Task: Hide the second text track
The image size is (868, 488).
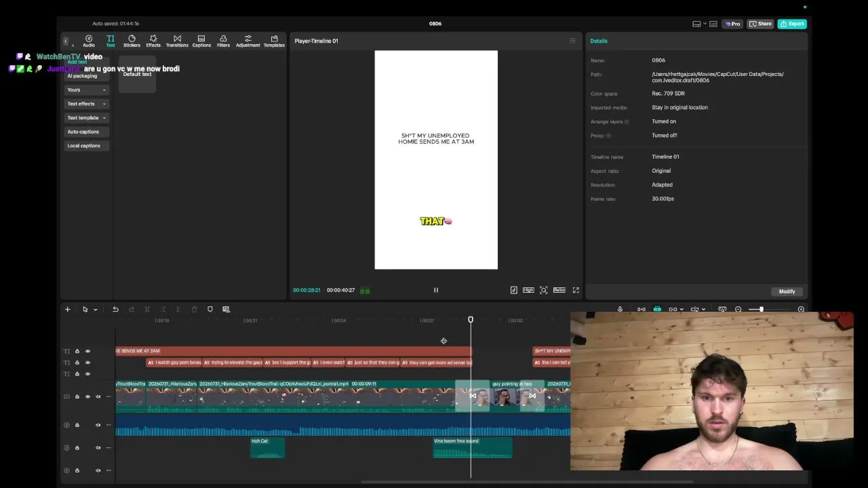Action: [x=87, y=363]
